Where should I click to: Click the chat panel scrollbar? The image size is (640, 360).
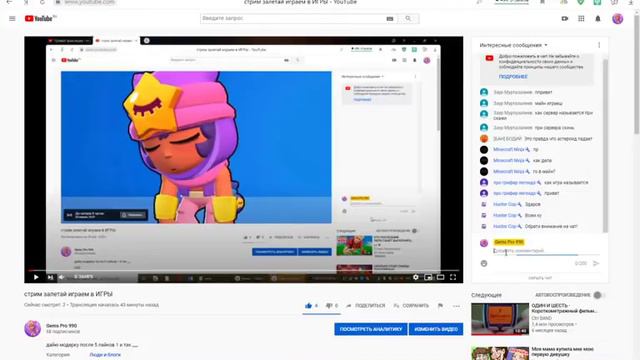[x=605, y=146]
